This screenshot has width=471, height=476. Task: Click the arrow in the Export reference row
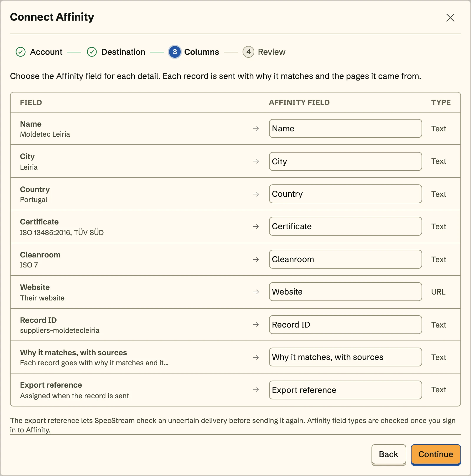(256, 390)
